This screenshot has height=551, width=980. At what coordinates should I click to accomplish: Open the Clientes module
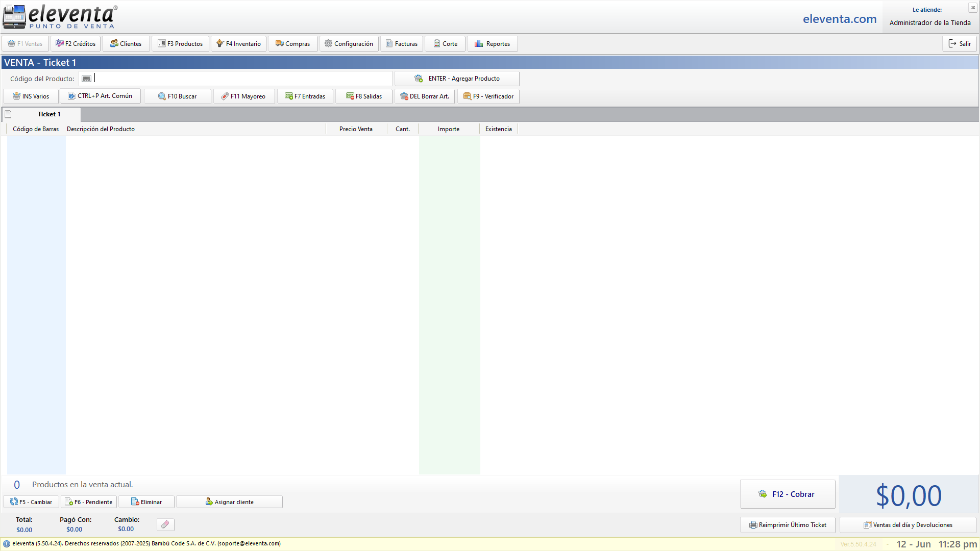[x=126, y=43]
